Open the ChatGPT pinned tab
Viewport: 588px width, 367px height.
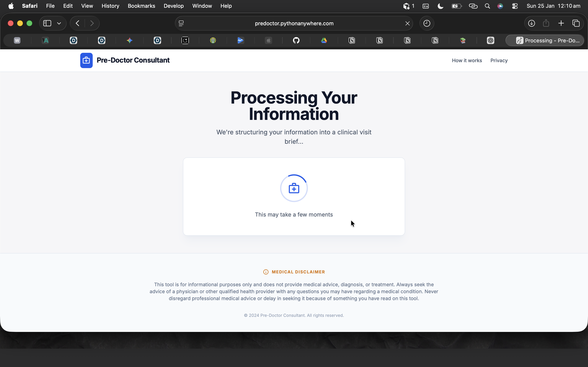(x=490, y=40)
